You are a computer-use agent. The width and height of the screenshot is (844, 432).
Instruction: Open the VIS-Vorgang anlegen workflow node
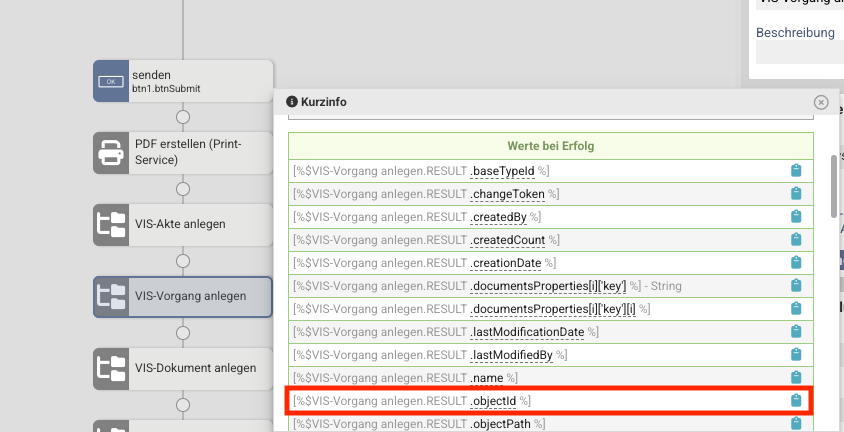pos(183,297)
